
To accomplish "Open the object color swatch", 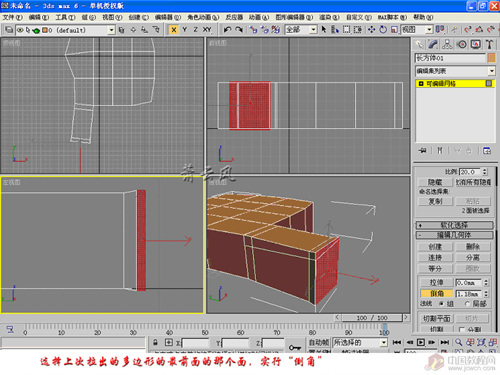I will [x=491, y=58].
